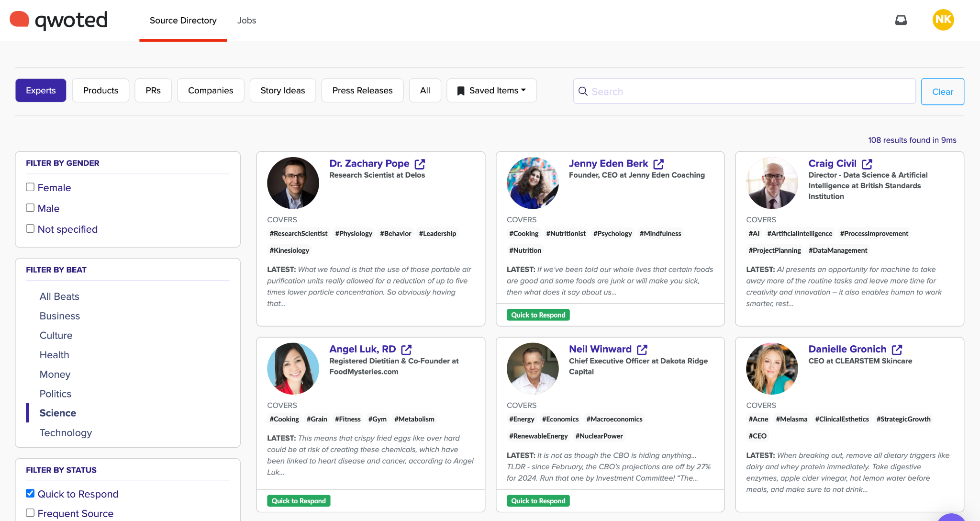Filter by Business beat
Image resolution: width=980 pixels, height=521 pixels.
click(60, 316)
